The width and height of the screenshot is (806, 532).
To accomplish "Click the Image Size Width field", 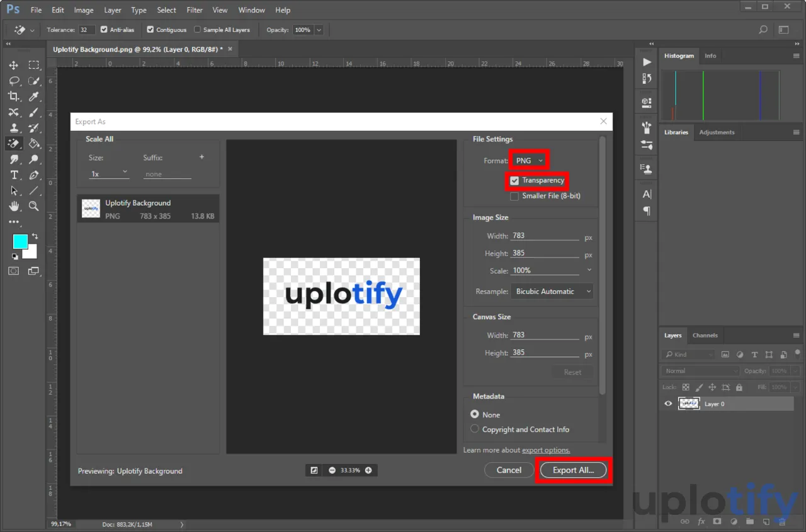I will click(545, 236).
